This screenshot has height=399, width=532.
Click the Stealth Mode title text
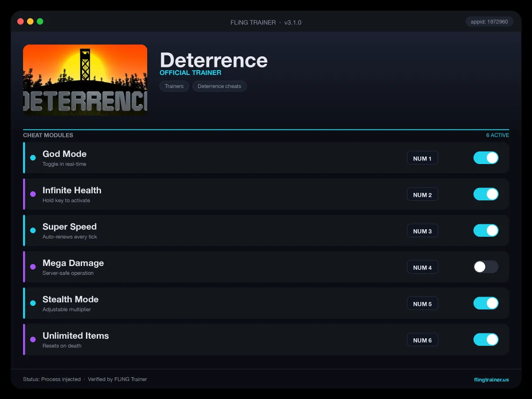tap(70, 299)
